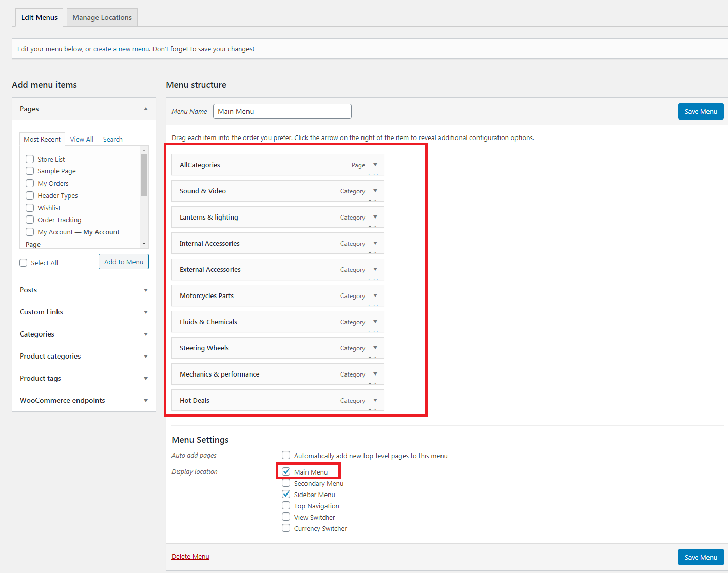Viewport: 728px width, 573px height.
Task: Click the Menu Name input field
Action: 282,111
